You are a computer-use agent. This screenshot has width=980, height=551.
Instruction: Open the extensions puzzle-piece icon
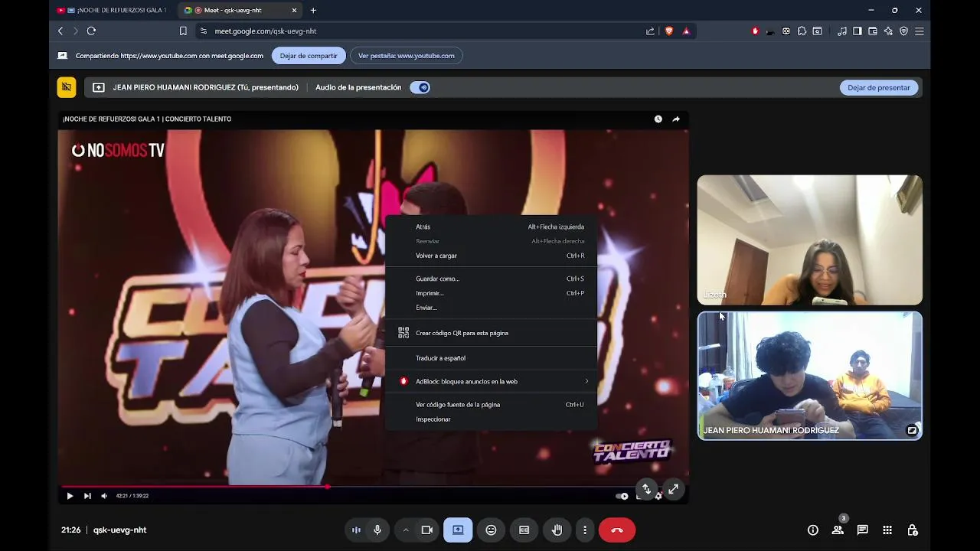[x=802, y=31]
